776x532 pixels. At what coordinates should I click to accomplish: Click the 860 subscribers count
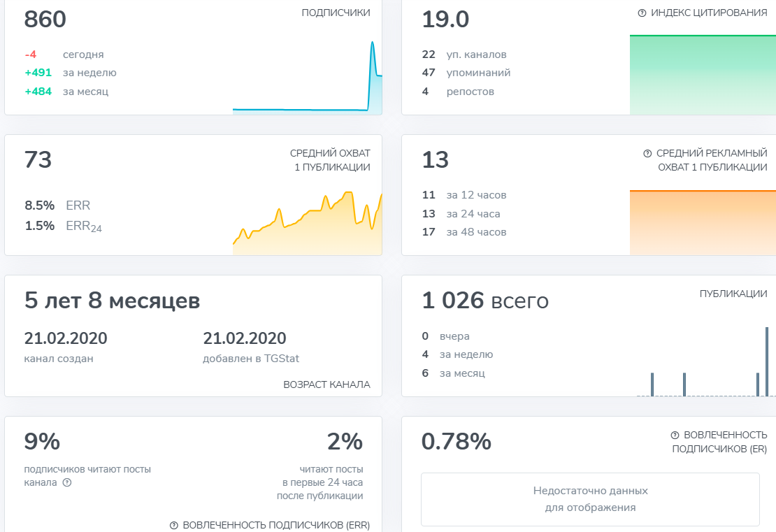click(45, 20)
